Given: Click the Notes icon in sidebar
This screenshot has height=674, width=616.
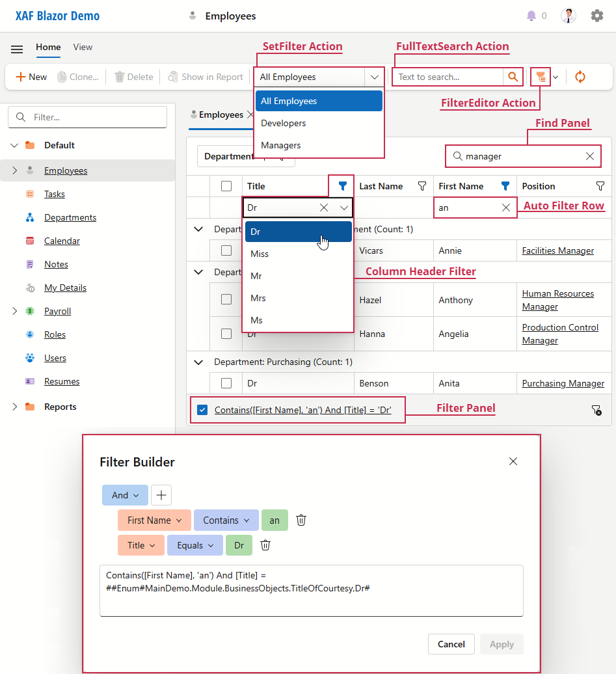Looking at the screenshot, I should (30, 264).
